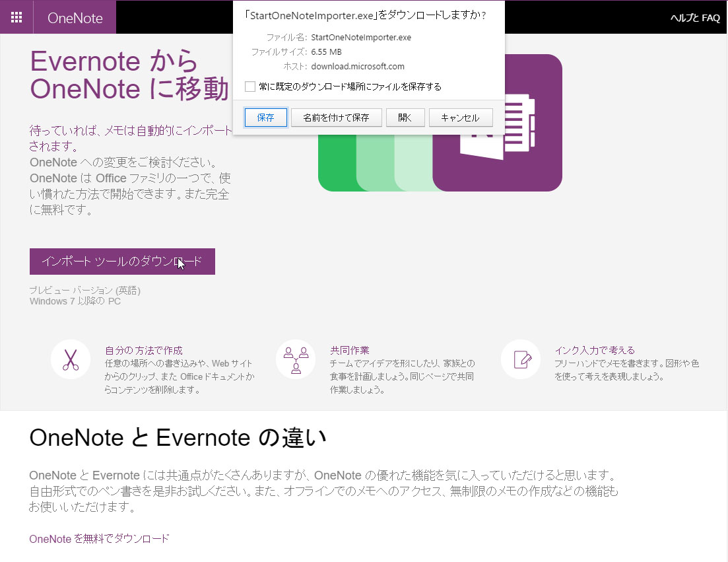
Task: Click the pen-and-paper icon for インク入力で考える
Action: point(521,359)
